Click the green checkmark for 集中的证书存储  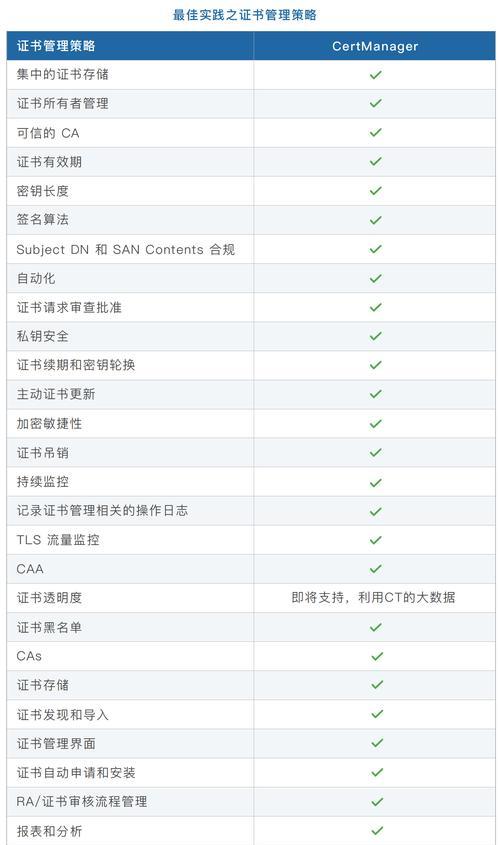click(x=376, y=74)
